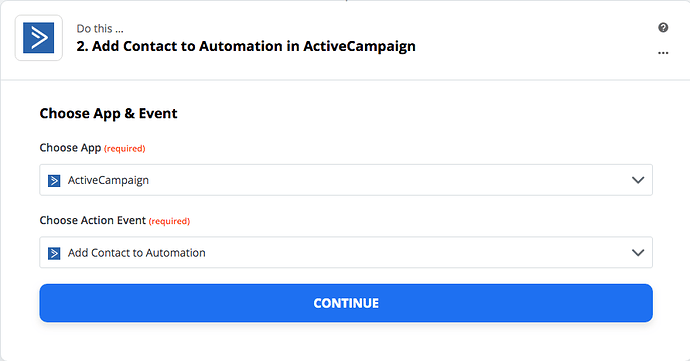Click small ActiveCampaign icon in Choose App field
Viewport: 690px width, 361px height.
click(54, 180)
